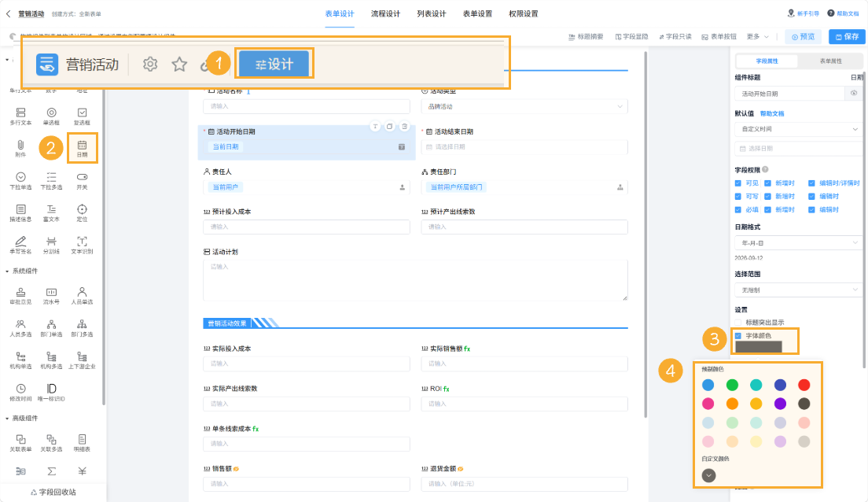Pick the green preset color swatch

tap(732, 385)
